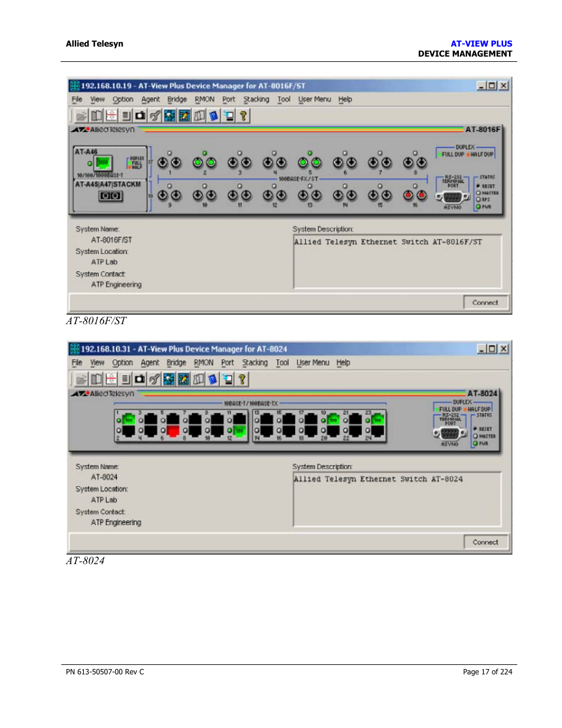The height and width of the screenshot is (728, 562).
Task: Select fiber port 5 on AT-8016F/ST panel
Action: point(309,162)
